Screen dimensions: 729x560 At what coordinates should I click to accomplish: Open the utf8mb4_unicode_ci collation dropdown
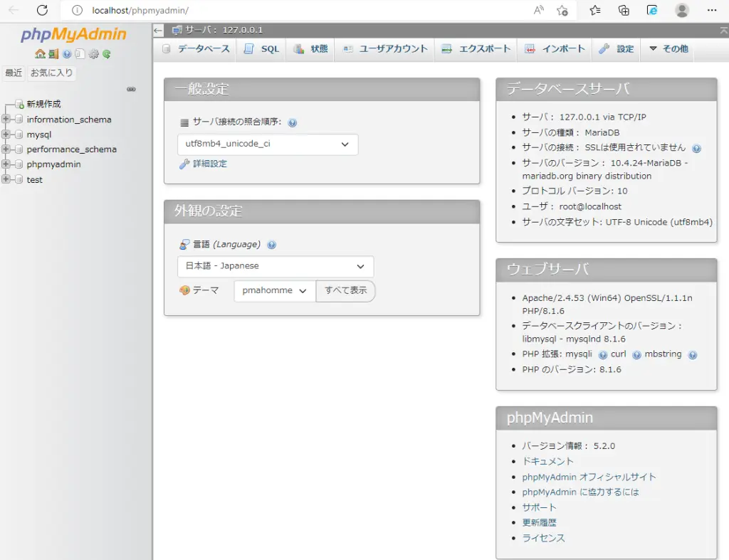[x=268, y=144]
